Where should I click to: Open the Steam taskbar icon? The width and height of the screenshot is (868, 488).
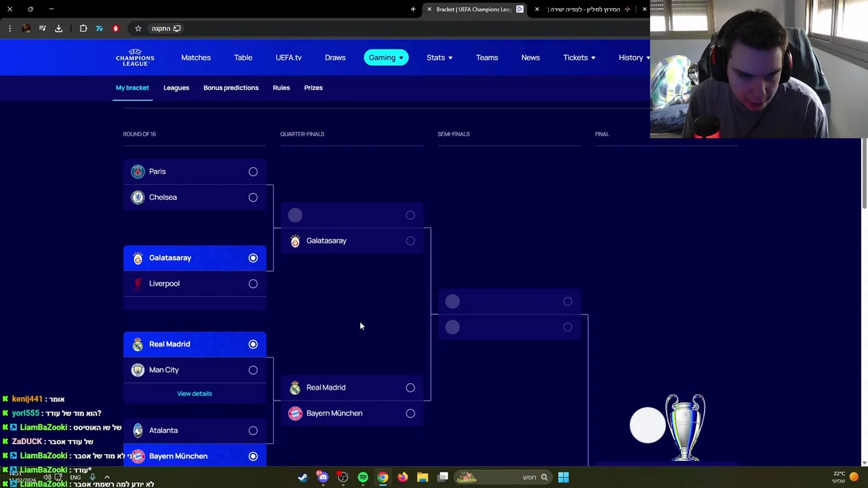pos(302,477)
